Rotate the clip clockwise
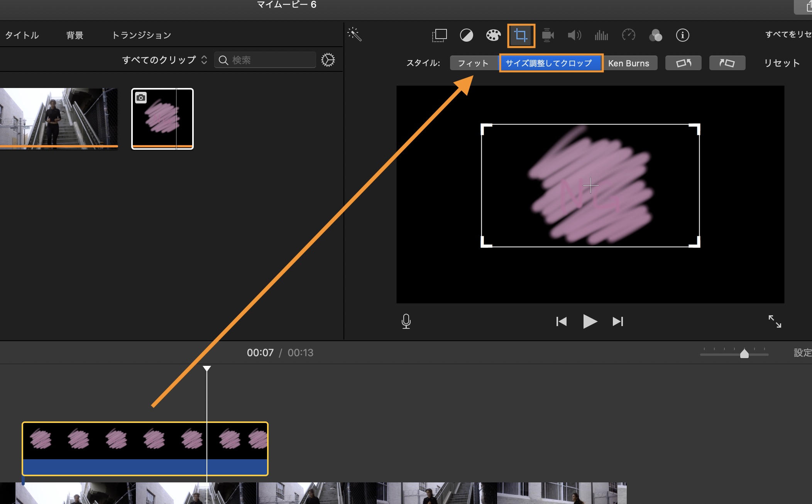Image resolution: width=812 pixels, height=504 pixels. (x=727, y=63)
